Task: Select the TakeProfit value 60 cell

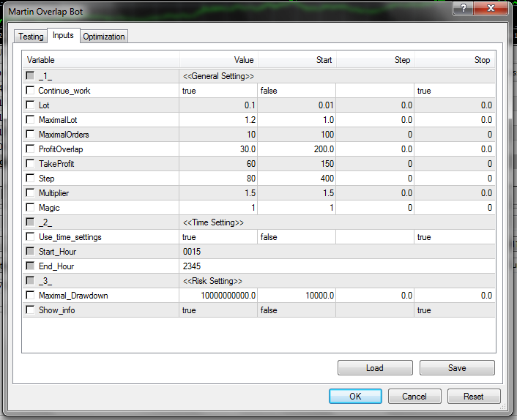Action: [x=218, y=164]
